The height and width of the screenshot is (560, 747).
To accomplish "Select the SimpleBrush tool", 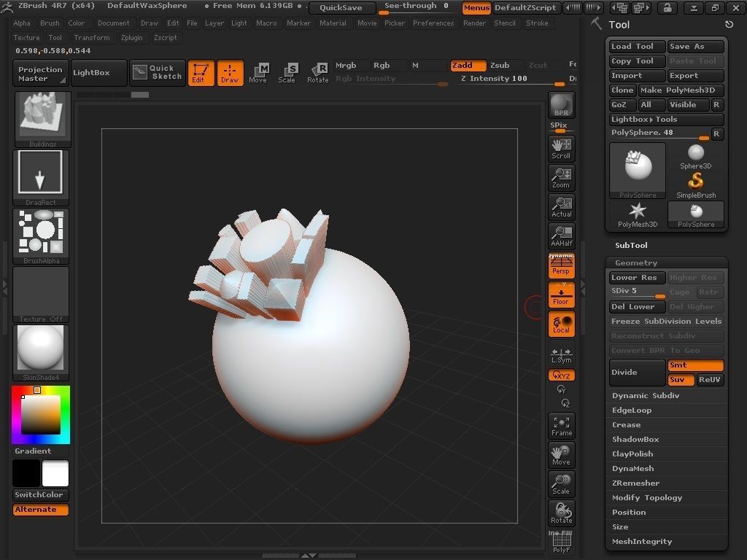I will click(695, 185).
